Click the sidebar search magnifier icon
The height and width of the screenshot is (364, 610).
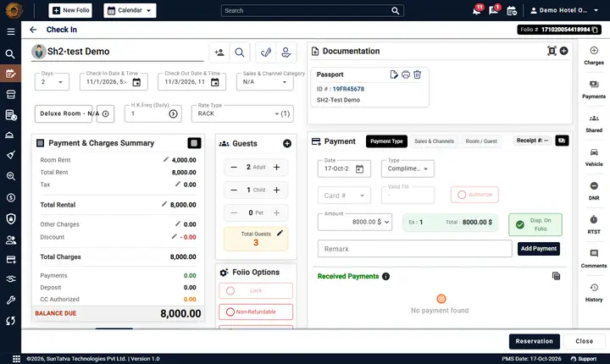10,53
